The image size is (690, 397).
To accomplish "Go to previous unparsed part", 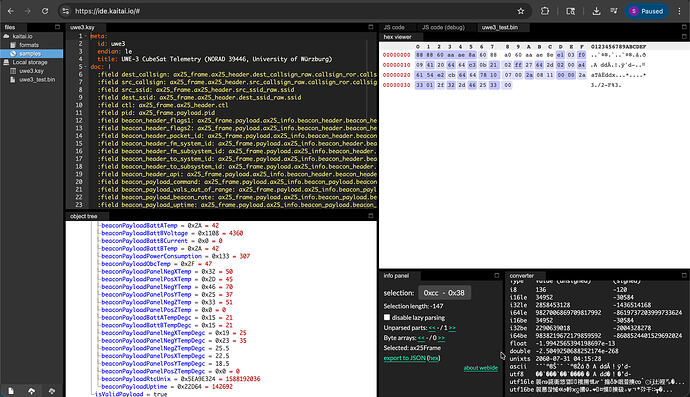I will 432,328.
